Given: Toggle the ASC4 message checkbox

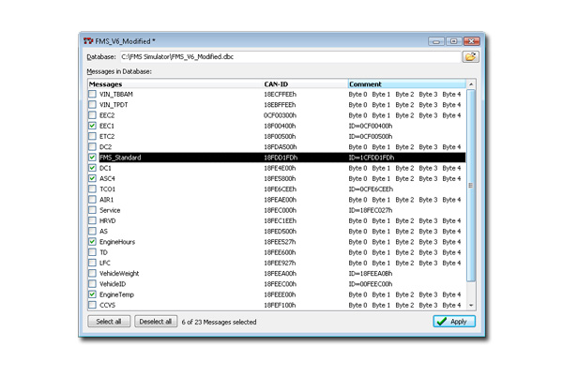Looking at the screenshot, I should pyautogui.click(x=92, y=178).
